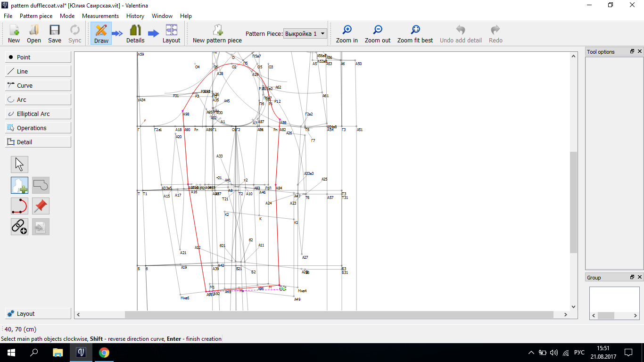This screenshot has width=644, height=362.
Task: Open the Pattern piece menu
Action: pos(36,16)
